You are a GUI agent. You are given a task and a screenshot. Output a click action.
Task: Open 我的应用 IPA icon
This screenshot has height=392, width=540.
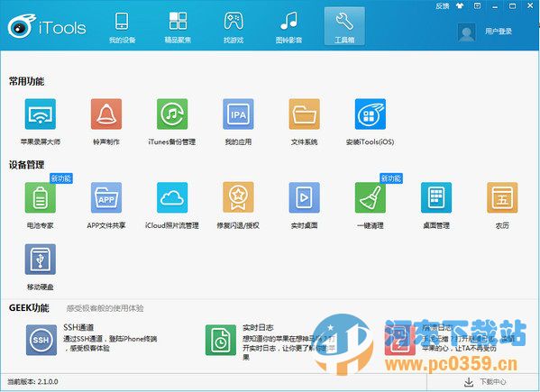coord(238,114)
